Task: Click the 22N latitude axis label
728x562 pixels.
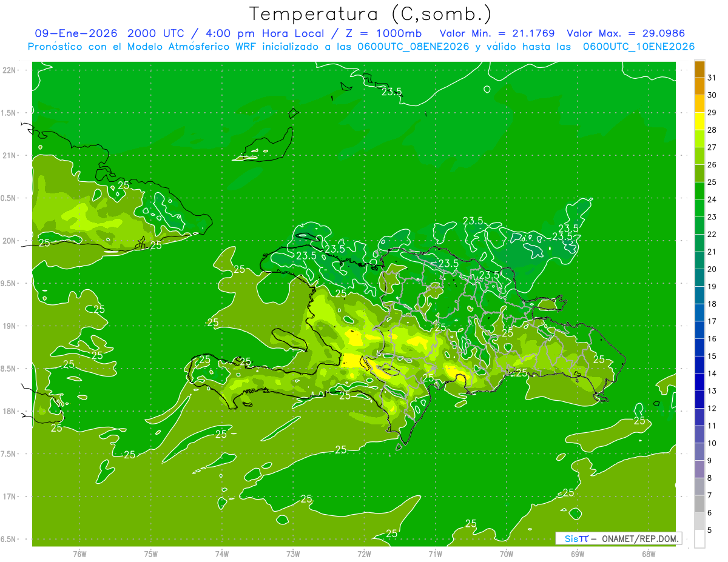Action: tap(9, 70)
